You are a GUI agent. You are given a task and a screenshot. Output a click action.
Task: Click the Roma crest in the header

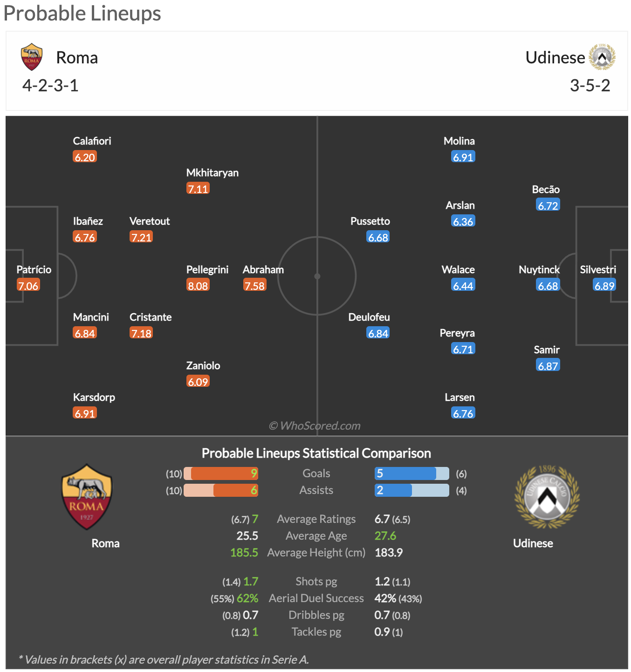tap(32, 57)
